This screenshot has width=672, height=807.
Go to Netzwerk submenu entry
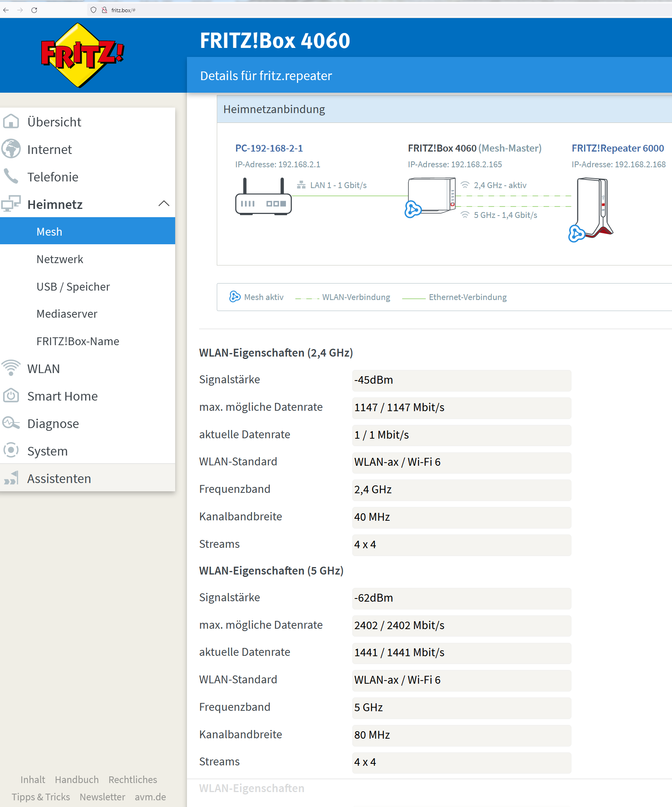(x=88, y=259)
